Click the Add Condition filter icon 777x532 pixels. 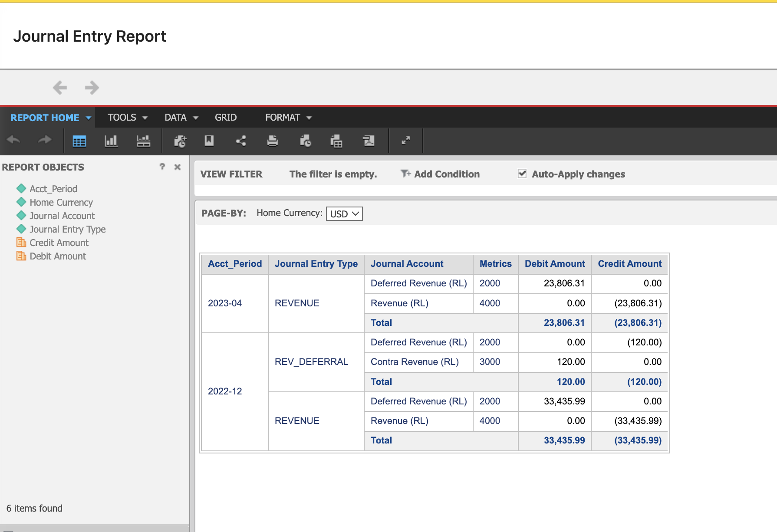click(405, 174)
